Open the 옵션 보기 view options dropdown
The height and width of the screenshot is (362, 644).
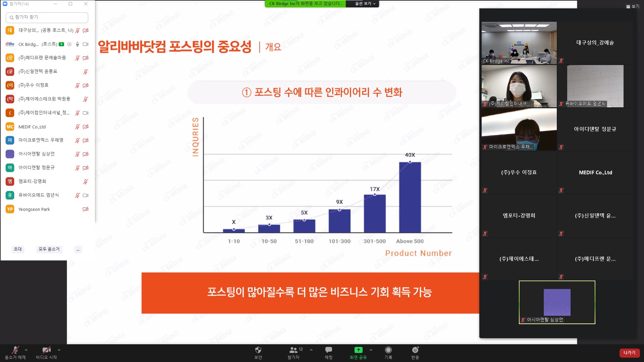[x=365, y=4]
